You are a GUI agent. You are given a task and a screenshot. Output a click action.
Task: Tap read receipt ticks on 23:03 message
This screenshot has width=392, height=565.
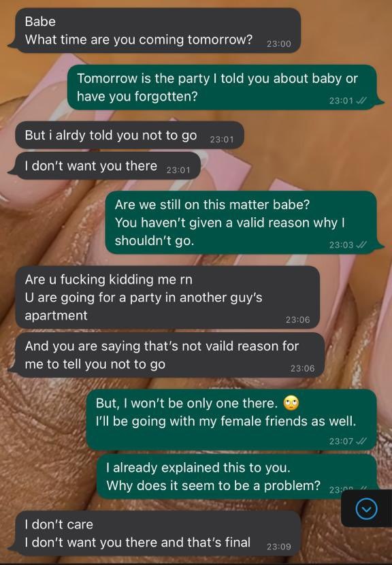coord(361,245)
